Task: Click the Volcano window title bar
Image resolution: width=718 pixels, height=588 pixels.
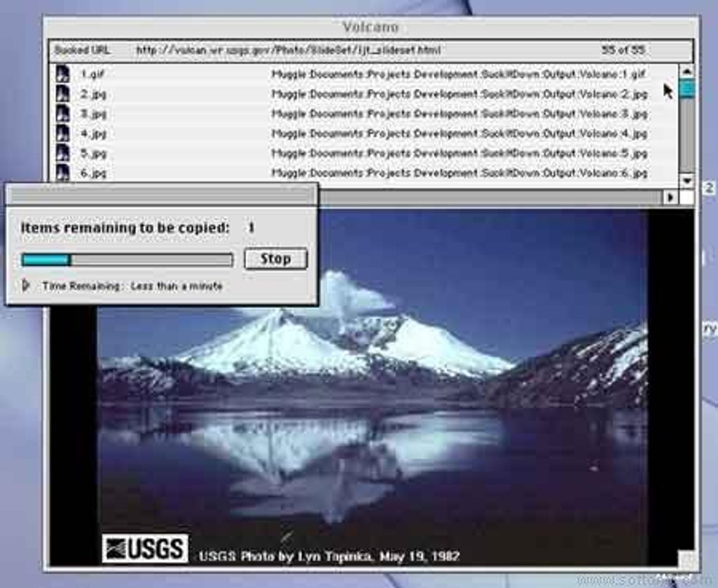Action: point(371,27)
